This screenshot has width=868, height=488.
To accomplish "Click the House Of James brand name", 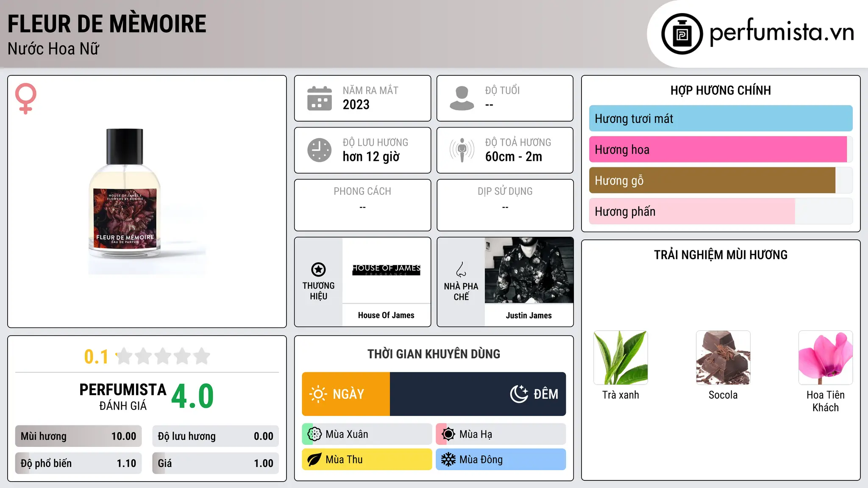I will coord(386,315).
